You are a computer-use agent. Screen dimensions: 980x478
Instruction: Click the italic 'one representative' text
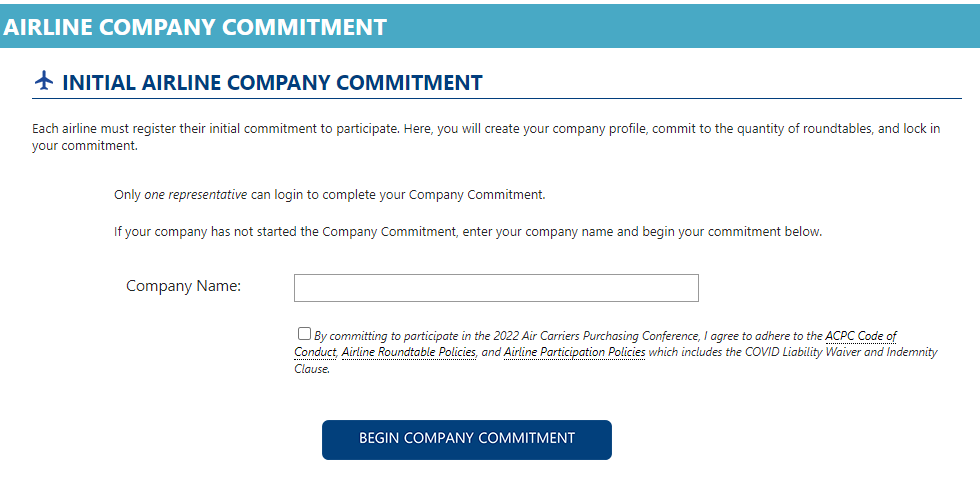196,195
